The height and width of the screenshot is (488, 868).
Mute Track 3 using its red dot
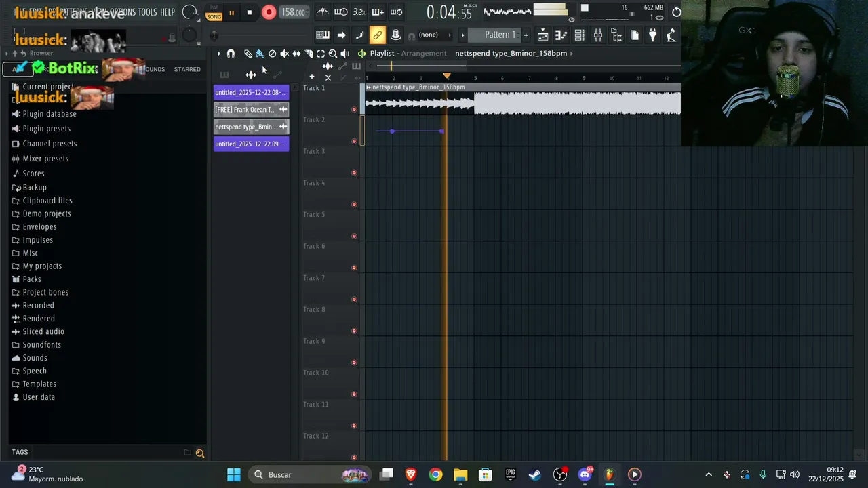coord(354,173)
